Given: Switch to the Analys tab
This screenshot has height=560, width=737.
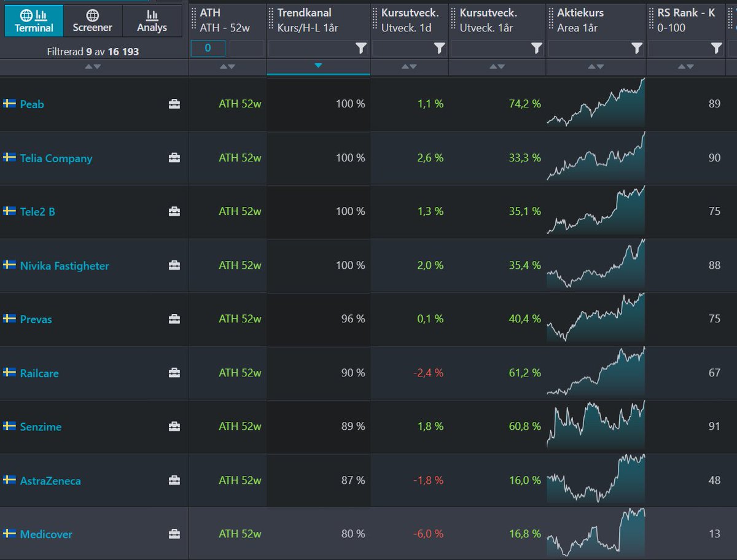Looking at the screenshot, I should pyautogui.click(x=152, y=21).
